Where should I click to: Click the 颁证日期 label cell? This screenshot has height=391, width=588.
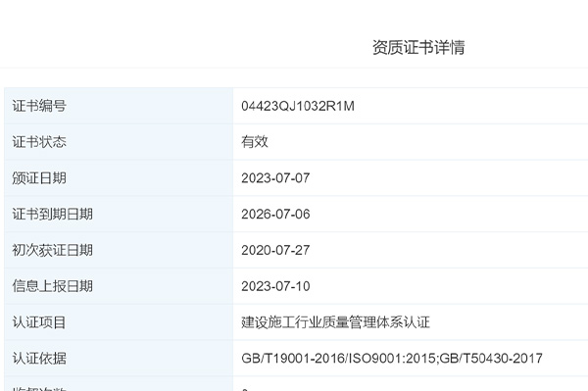tap(119, 178)
